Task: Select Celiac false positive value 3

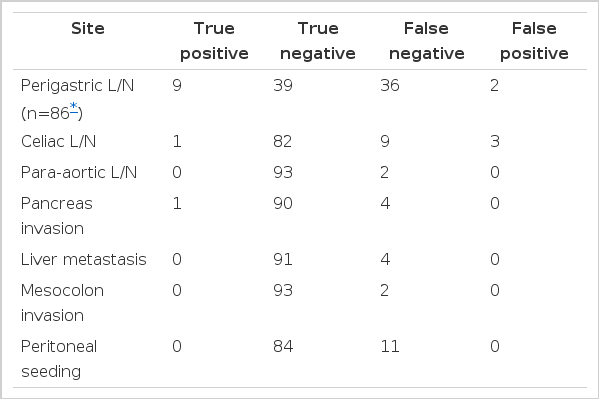Action: point(495,142)
